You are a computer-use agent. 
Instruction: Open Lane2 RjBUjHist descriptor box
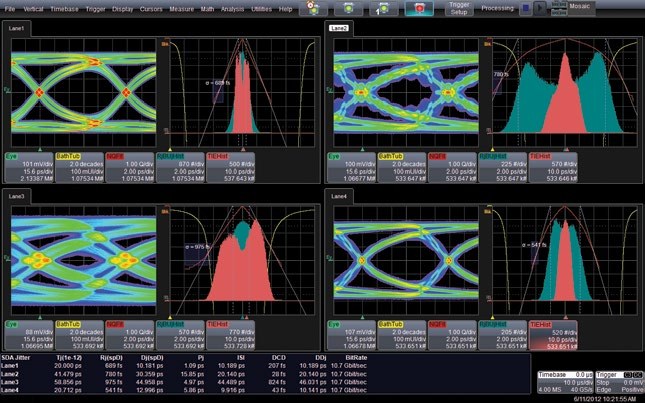503,167
